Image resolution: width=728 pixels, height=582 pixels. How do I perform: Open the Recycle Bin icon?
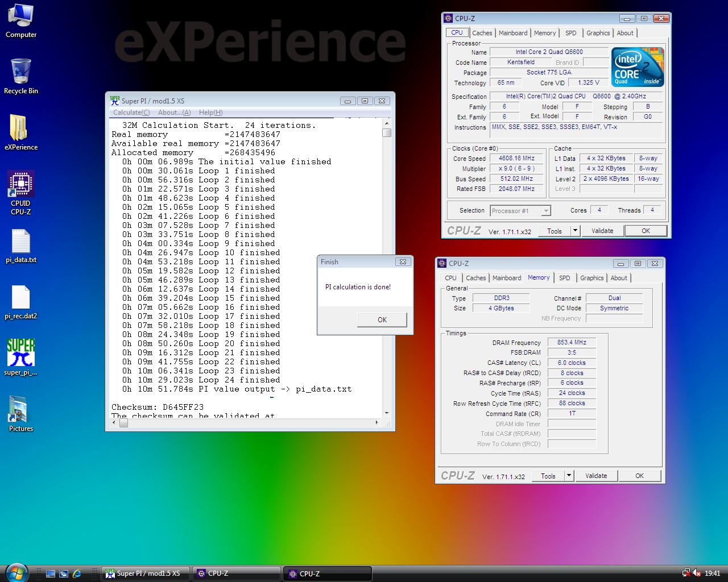point(21,77)
